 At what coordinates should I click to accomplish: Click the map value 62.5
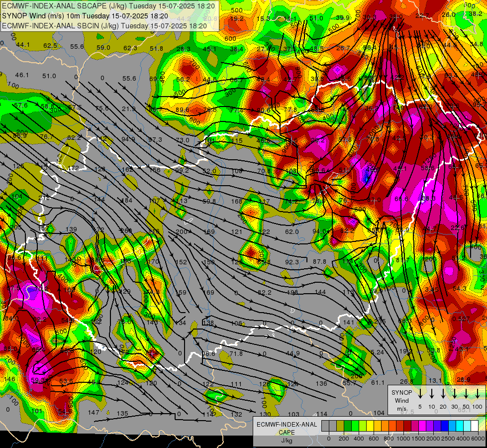pos(50,46)
